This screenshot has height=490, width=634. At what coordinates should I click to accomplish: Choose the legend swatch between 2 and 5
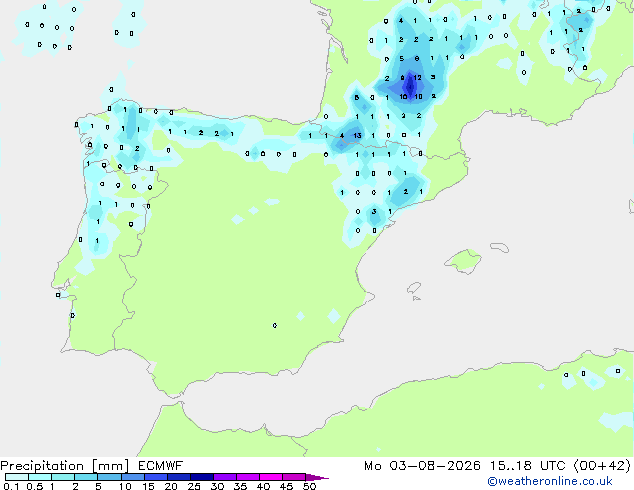click(x=86, y=477)
